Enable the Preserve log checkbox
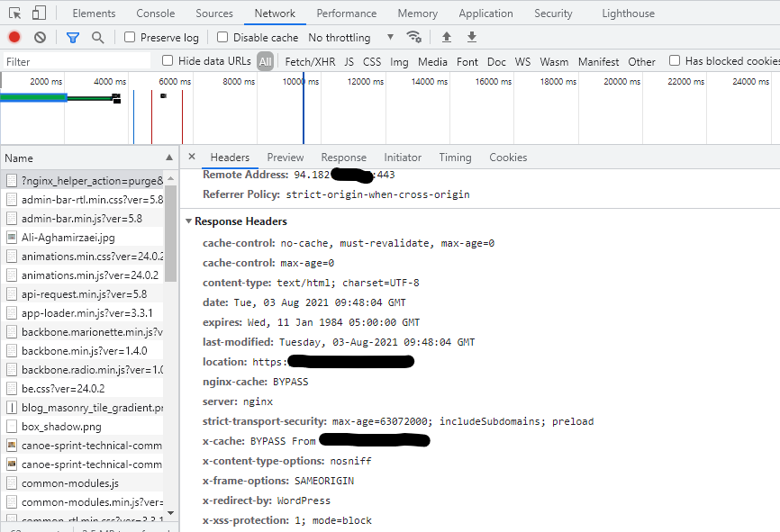The width and height of the screenshot is (780, 532). click(131, 38)
